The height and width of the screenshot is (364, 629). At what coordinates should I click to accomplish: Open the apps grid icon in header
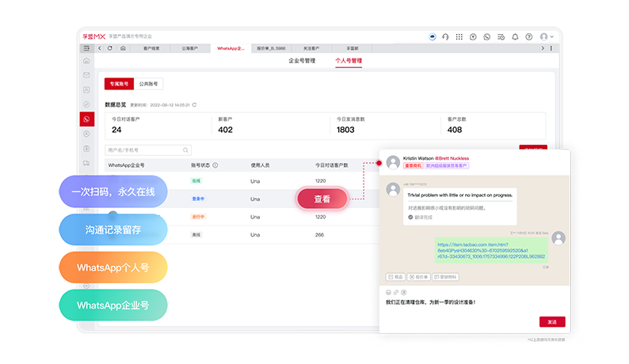(x=459, y=36)
